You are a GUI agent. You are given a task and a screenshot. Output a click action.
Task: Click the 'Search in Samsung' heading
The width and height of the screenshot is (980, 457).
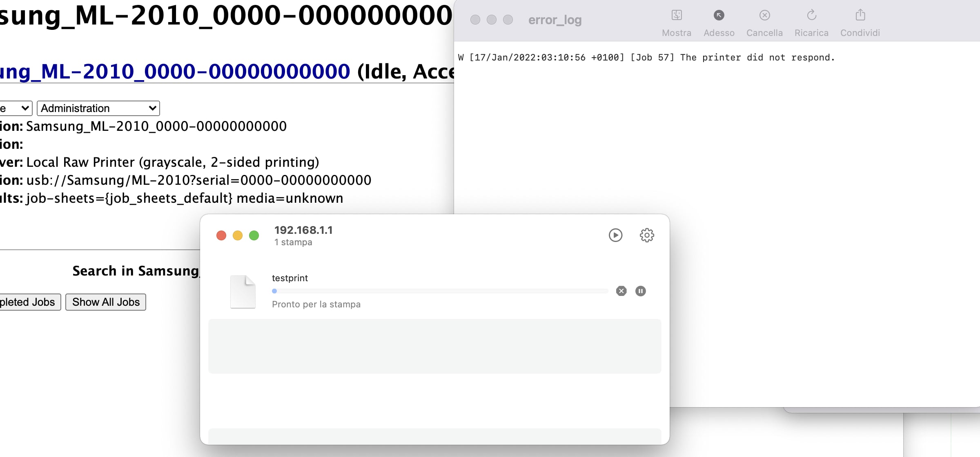tap(136, 271)
